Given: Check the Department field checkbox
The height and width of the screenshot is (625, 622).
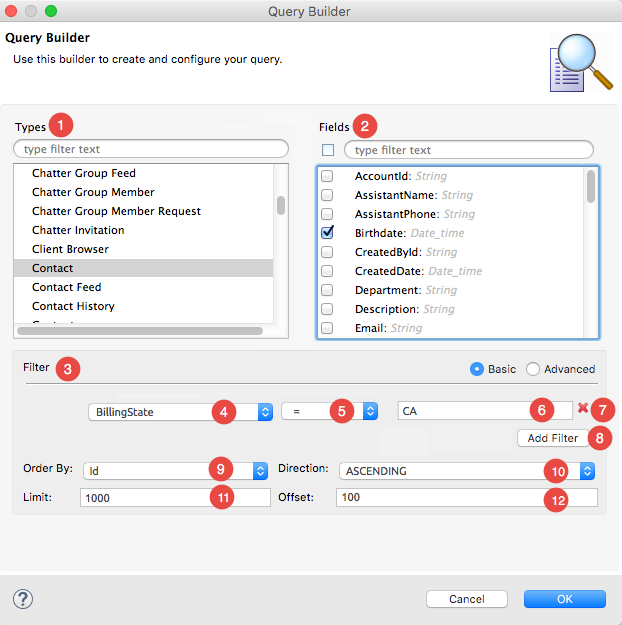Looking at the screenshot, I should 327,290.
